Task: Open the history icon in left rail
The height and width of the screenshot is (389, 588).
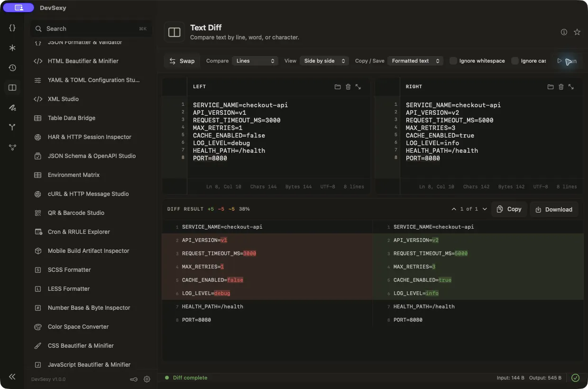Action: [12, 68]
